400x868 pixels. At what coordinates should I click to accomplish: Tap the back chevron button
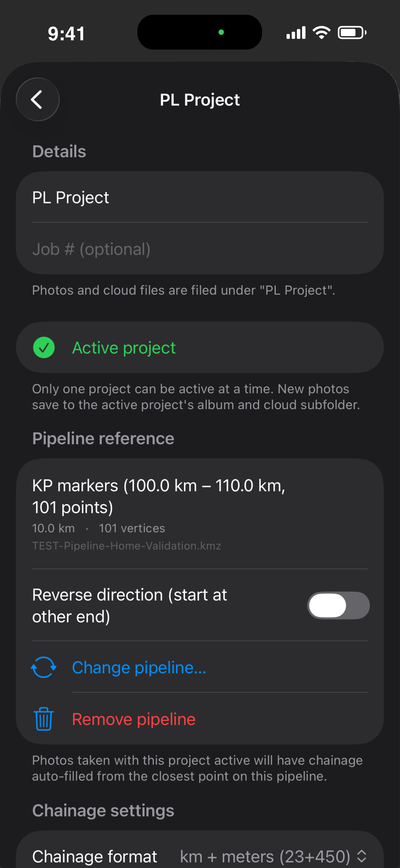click(x=38, y=99)
